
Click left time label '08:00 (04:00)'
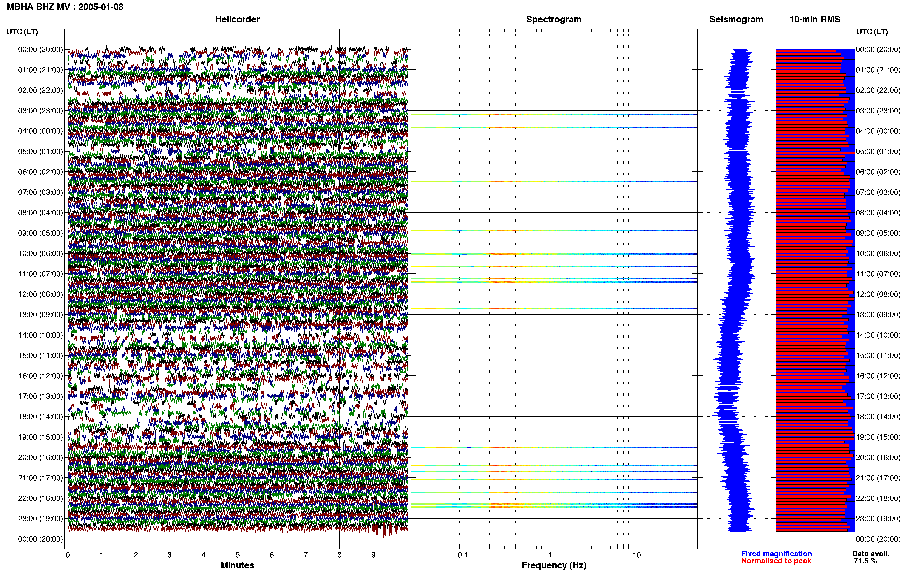pyautogui.click(x=41, y=212)
